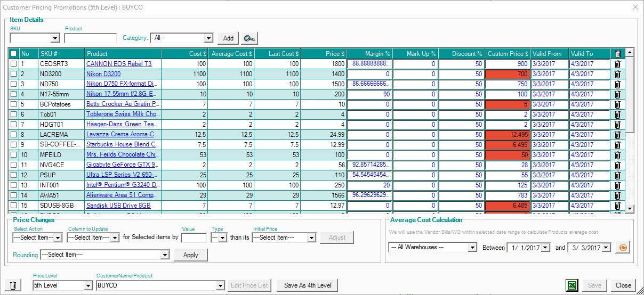Click the bottom-left trash can delete icon
644x295 pixels.
click(13, 285)
